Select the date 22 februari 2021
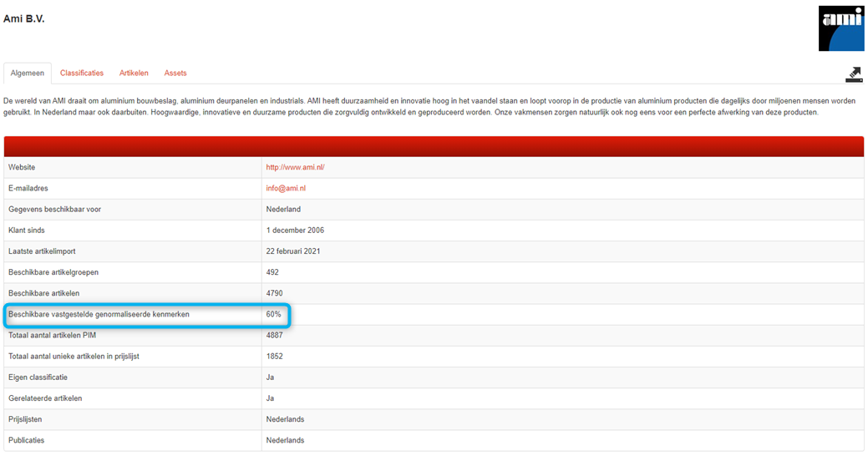The image size is (868, 456). click(x=293, y=251)
